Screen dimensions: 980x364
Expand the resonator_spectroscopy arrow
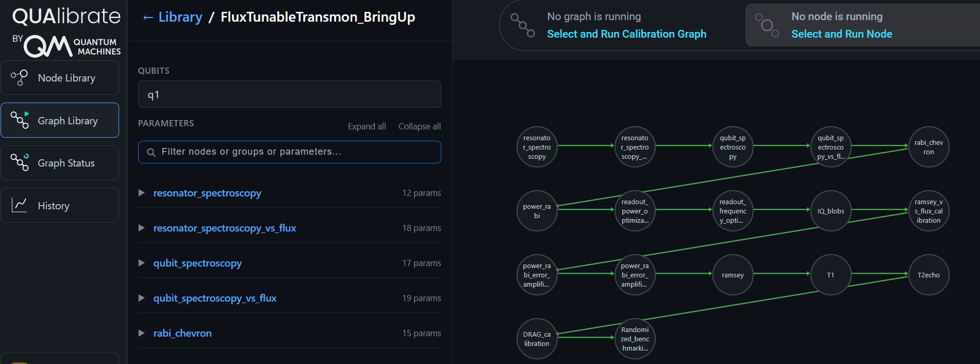click(141, 193)
